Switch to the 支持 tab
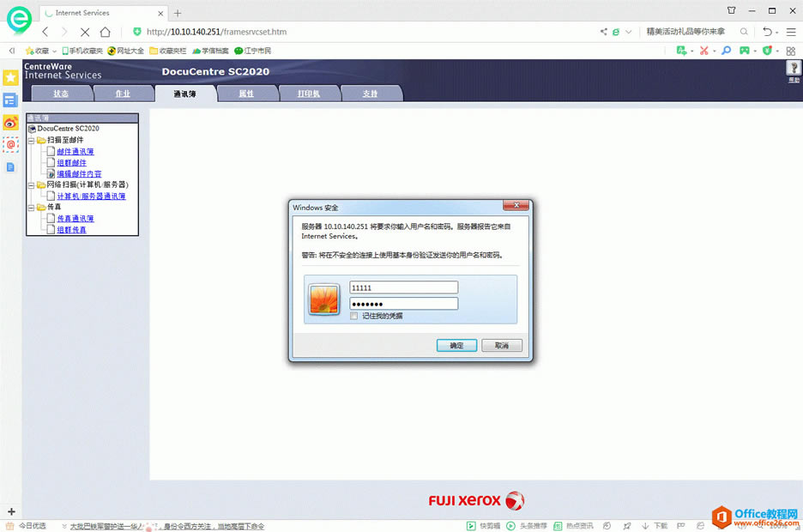 pyautogui.click(x=371, y=94)
